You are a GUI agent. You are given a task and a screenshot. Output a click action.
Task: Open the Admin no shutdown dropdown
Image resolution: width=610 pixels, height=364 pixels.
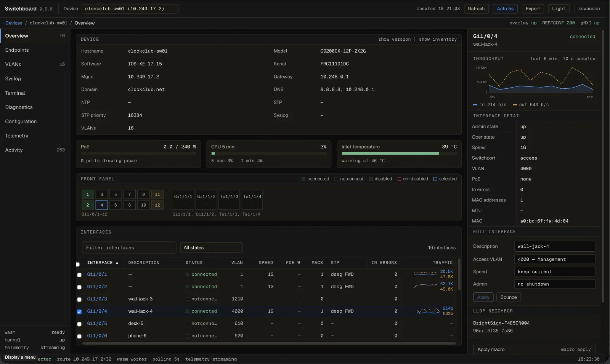[554, 284]
